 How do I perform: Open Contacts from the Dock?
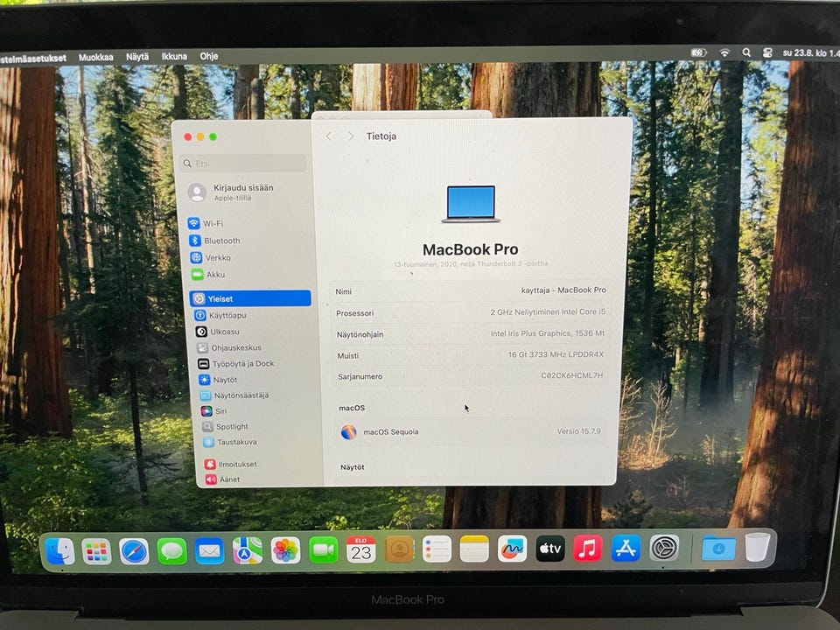point(400,549)
